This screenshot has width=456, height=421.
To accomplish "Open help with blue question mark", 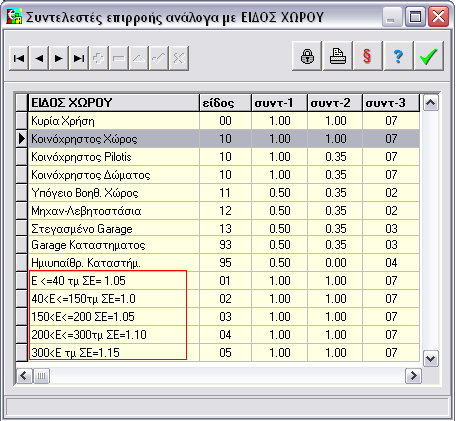I will 398,56.
